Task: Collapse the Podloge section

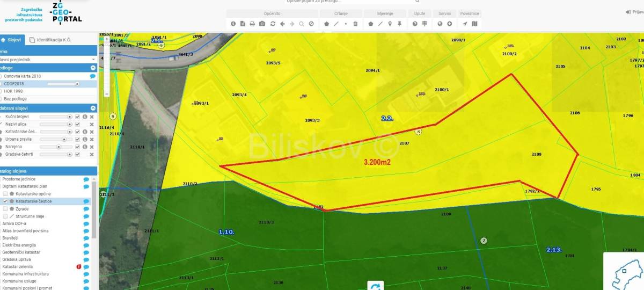Action: point(93,68)
